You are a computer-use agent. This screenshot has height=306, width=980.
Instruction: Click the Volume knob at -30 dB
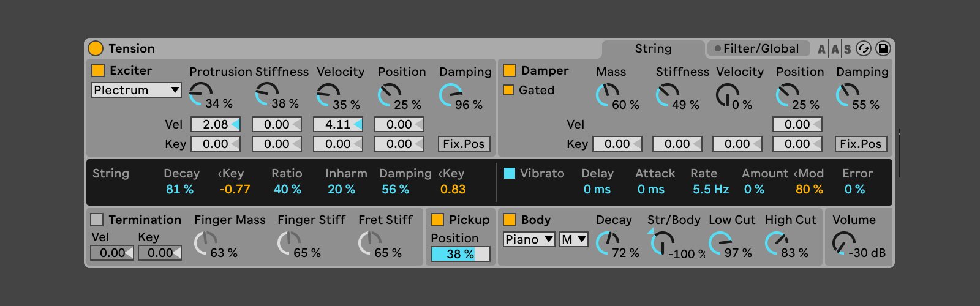[843, 243]
